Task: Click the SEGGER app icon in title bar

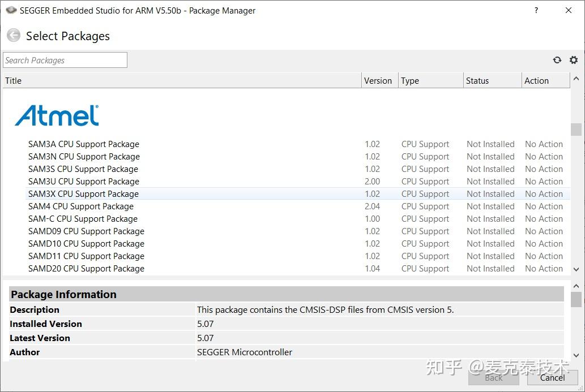Action: click(x=11, y=10)
